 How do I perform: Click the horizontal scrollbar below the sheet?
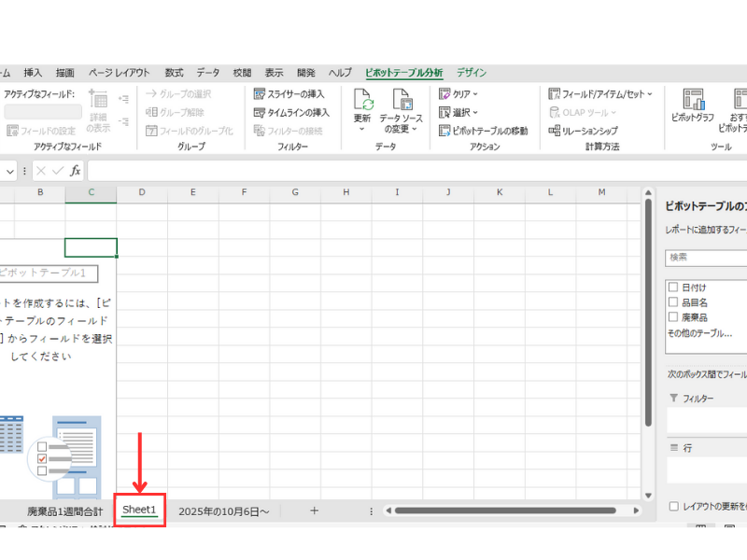point(504,511)
